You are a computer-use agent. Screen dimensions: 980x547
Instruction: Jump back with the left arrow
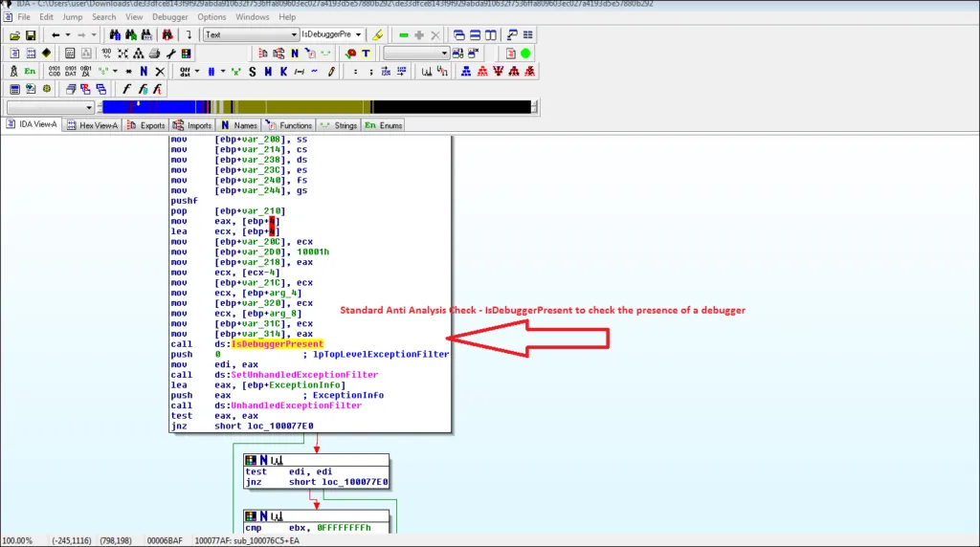tap(56, 35)
